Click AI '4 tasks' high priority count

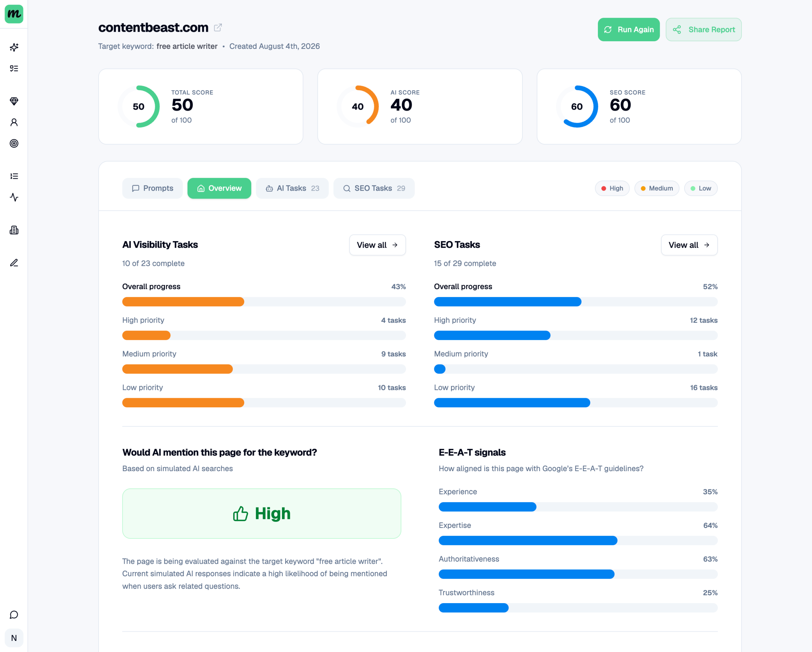393,320
